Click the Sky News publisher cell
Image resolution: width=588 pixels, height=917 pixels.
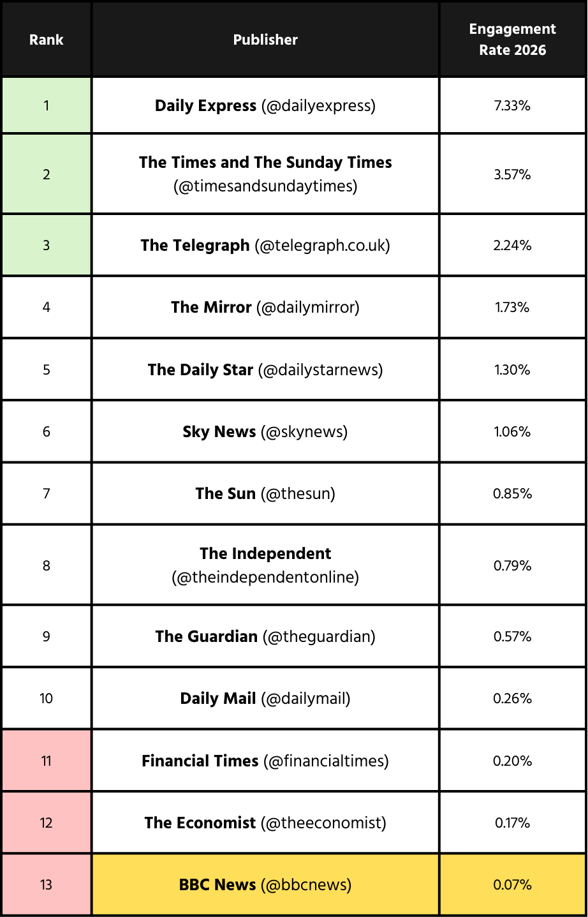(x=265, y=432)
